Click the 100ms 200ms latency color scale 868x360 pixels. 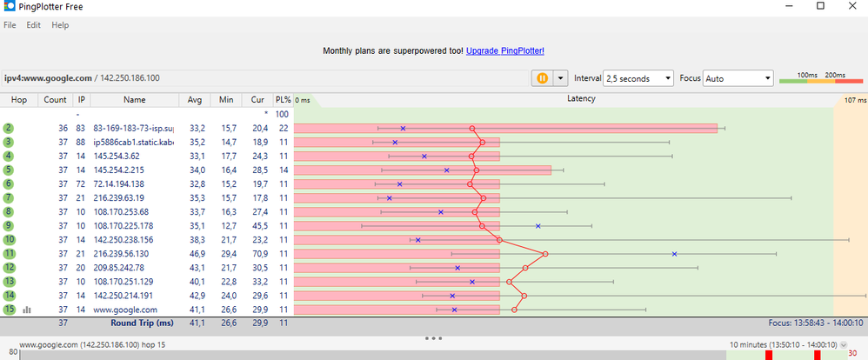[821, 78]
